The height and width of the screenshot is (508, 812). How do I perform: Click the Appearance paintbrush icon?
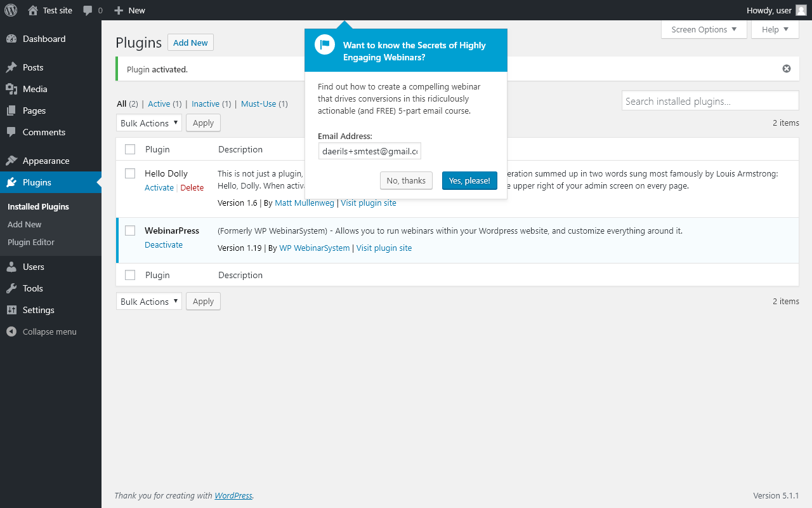[x=11, y=161]
